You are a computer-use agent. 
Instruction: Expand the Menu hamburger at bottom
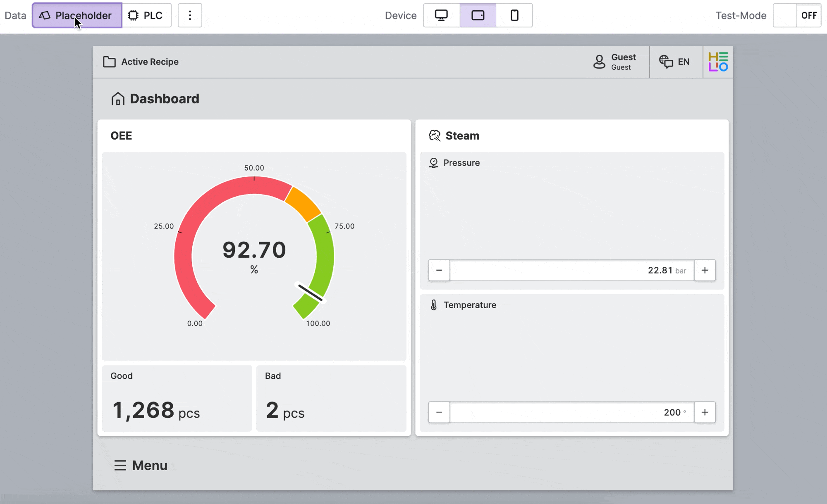point(120,466)
